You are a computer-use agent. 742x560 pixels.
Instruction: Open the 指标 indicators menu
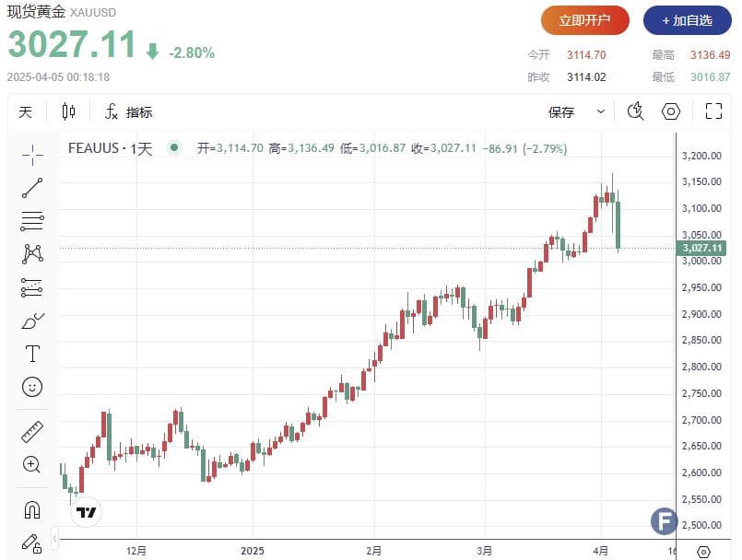click(129, 112)
